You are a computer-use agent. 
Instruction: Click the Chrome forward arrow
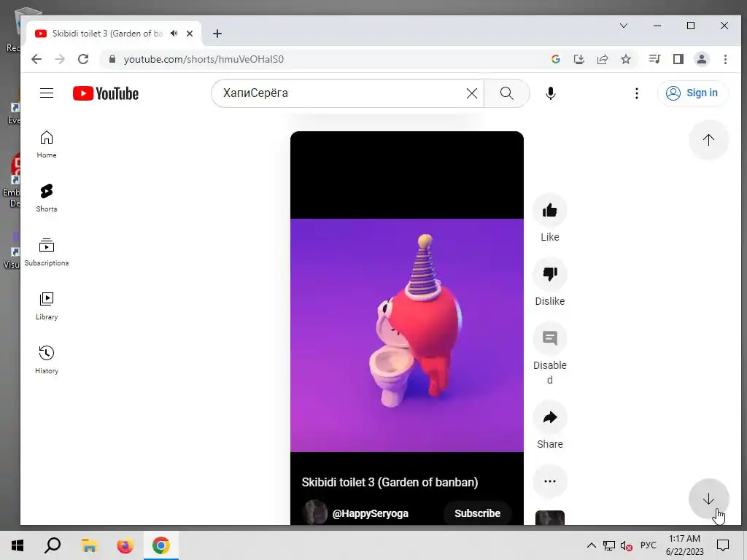(x=60, y=59)
